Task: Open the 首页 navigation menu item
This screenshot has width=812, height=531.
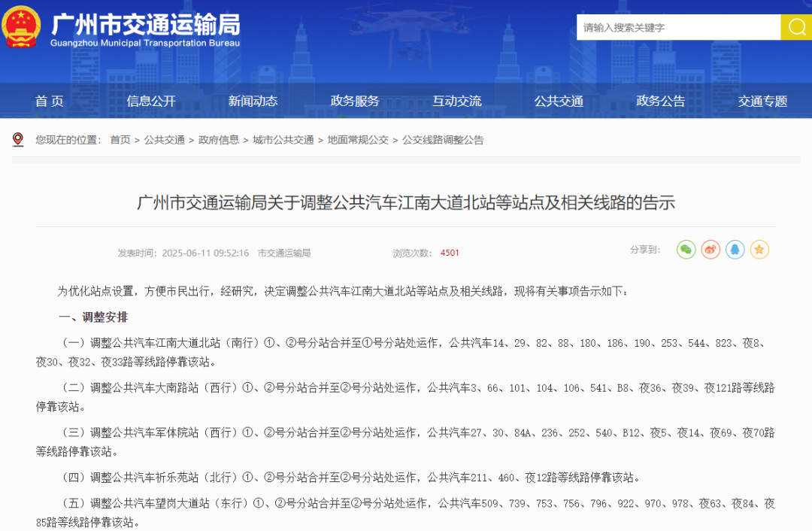Action: pos(50,101)
